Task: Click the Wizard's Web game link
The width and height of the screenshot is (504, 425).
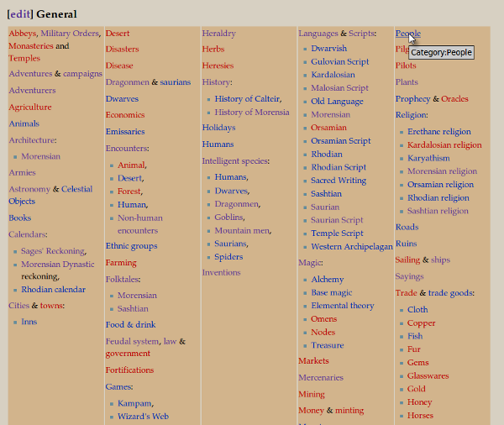Action: click(x=143, y=417)
